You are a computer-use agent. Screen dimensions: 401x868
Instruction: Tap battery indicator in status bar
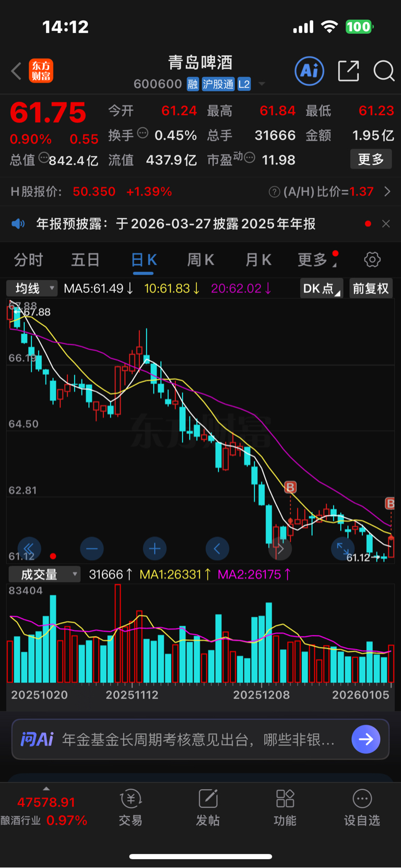click(359, 27)
